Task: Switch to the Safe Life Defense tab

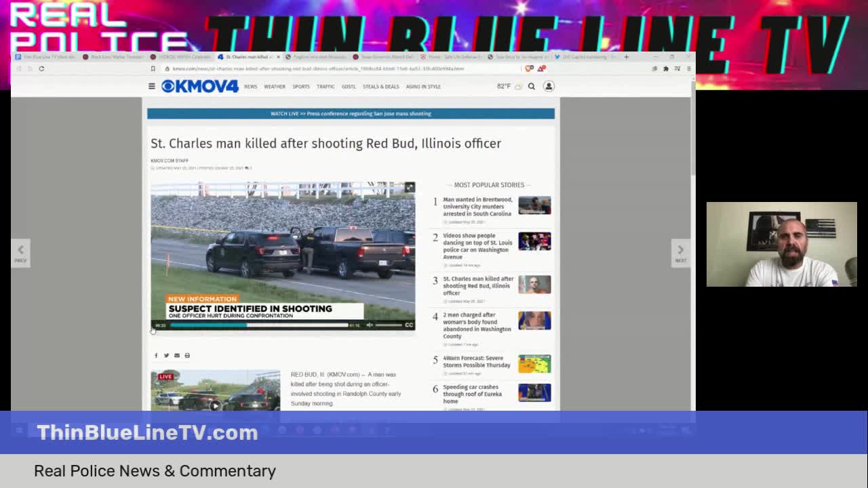Action: coord(452,57)
